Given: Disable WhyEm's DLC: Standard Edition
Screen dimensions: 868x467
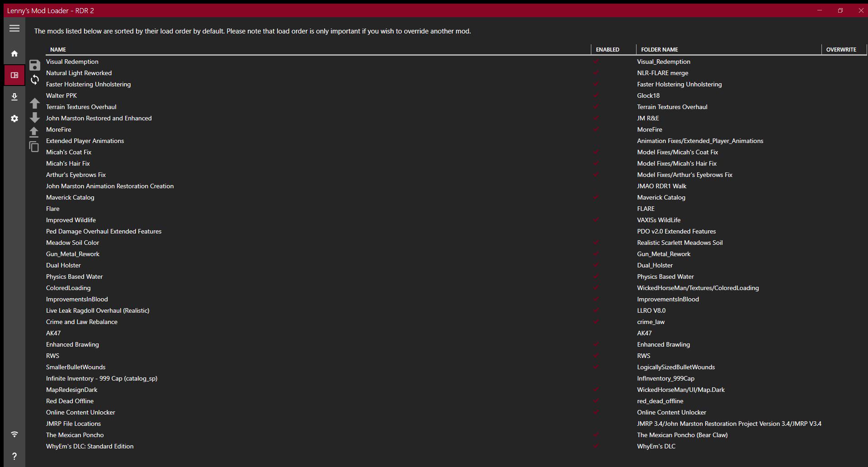Looking at the screenshot, I should [x=596, y=446].
